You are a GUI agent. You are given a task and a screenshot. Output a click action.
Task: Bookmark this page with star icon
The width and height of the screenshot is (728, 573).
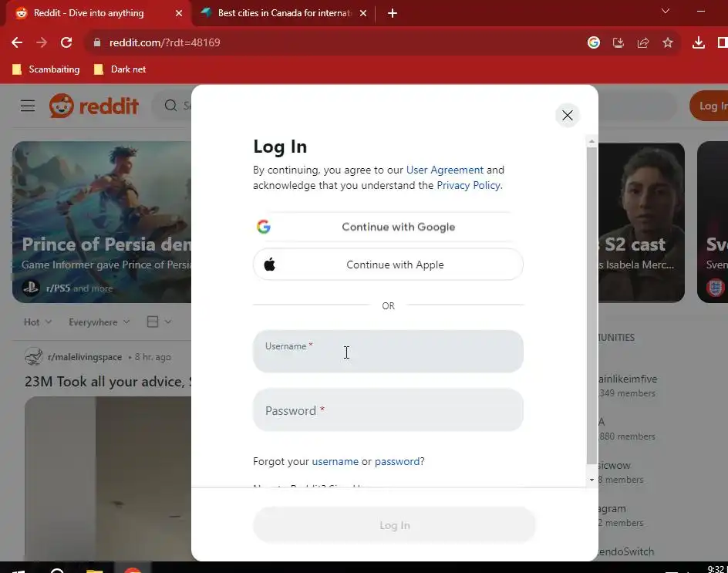coord(668,42)
